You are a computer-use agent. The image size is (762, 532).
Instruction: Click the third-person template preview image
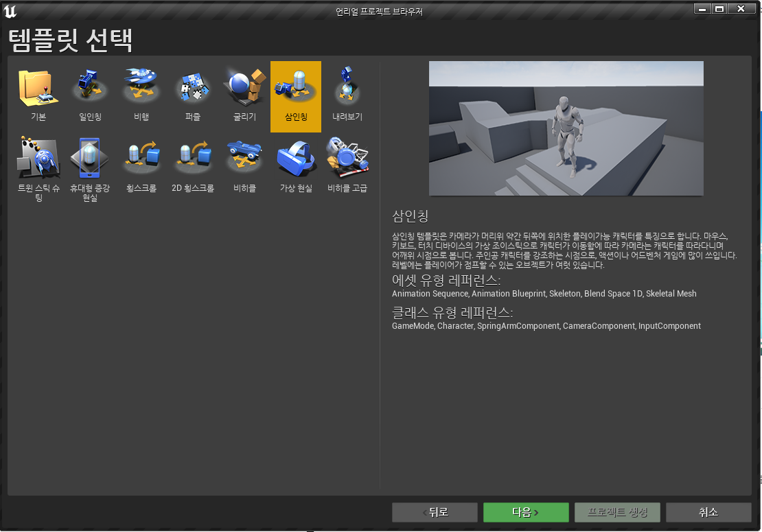(566, 128)
